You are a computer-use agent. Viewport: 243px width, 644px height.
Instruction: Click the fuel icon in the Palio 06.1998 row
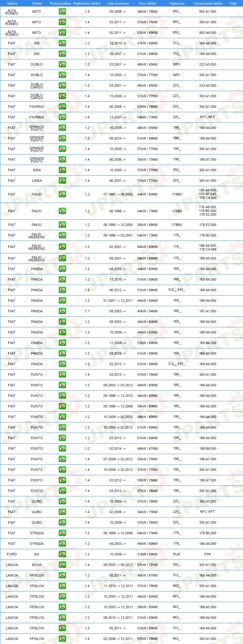[62, 211]
